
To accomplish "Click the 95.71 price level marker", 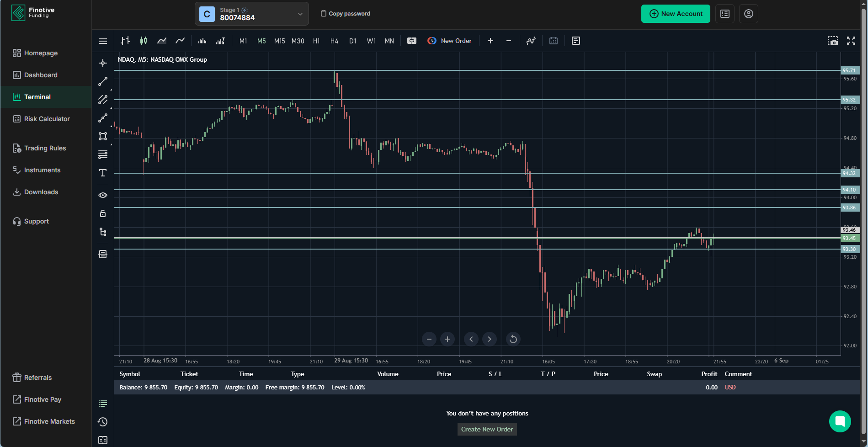I will (x=849, y=70).
